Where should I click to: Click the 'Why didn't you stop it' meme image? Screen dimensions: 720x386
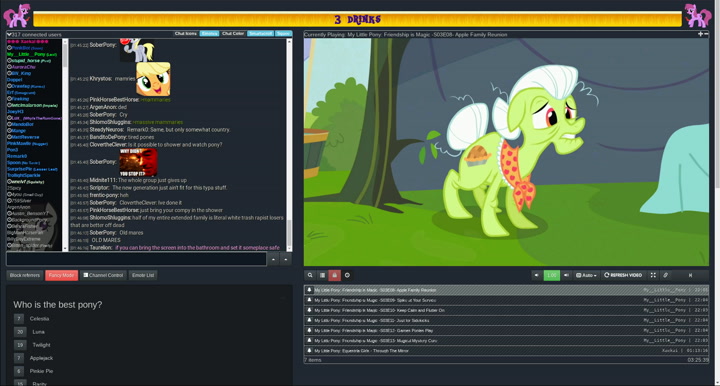click(x=138, y=162)
